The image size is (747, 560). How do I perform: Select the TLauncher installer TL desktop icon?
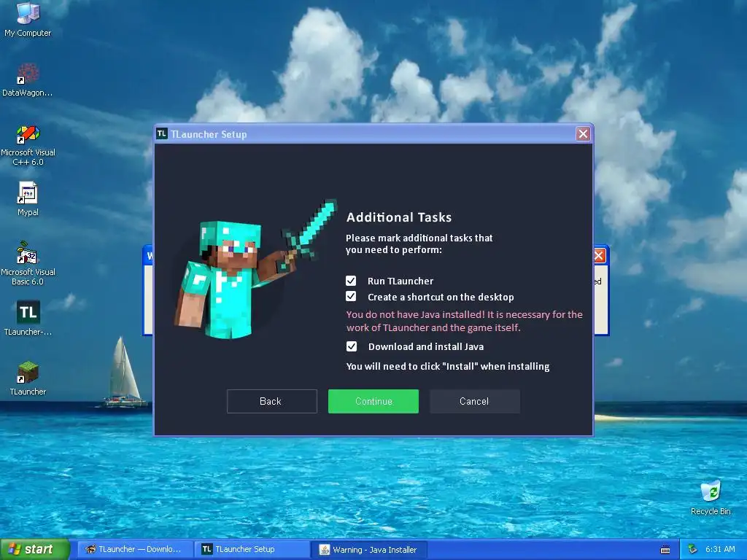coord(28,318)
